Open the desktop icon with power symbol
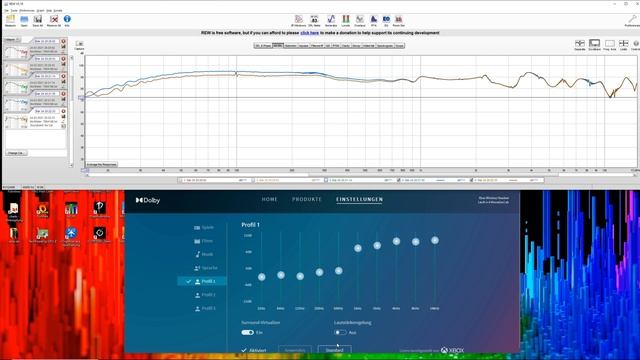This screenshot has height=360, width=640. tap(99, 233)
